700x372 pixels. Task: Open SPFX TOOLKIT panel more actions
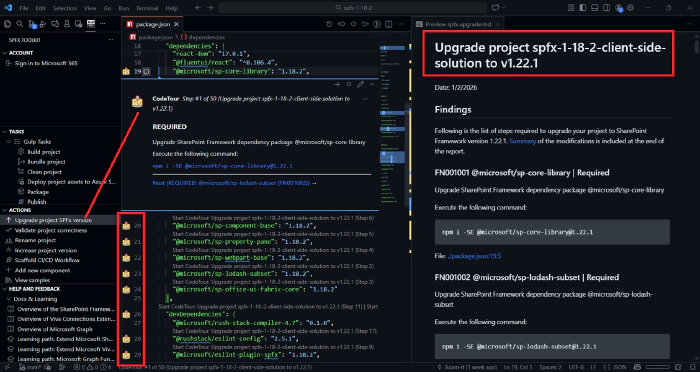click(111, 40)
